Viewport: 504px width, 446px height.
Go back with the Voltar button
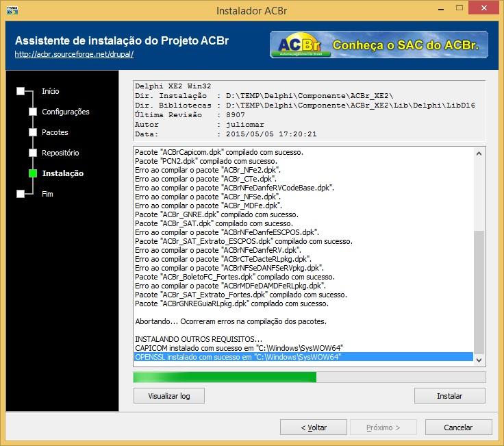tap(314, 428)
